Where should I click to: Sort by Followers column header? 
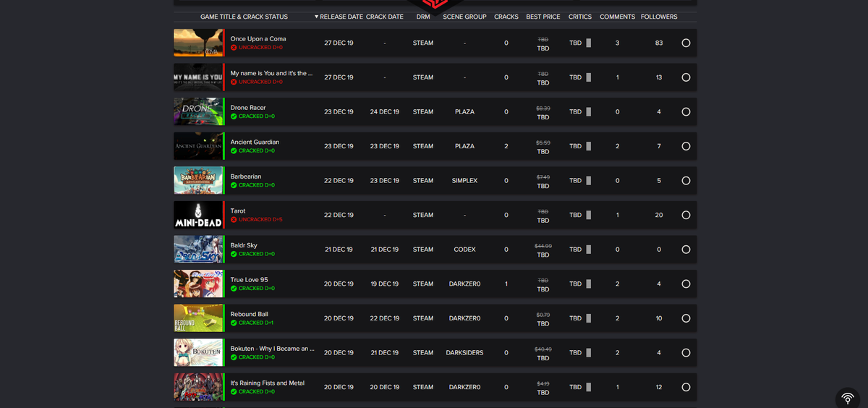click(x=659, y=17)
